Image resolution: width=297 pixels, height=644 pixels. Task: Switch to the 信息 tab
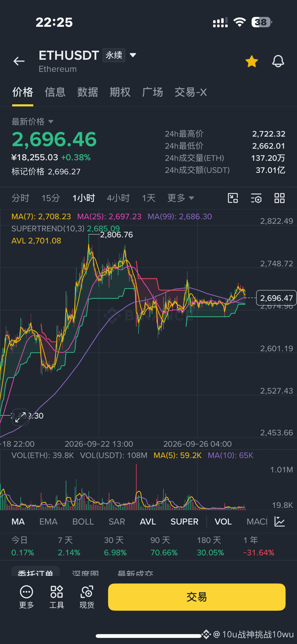pyautogui.click(x=55, y=92)
